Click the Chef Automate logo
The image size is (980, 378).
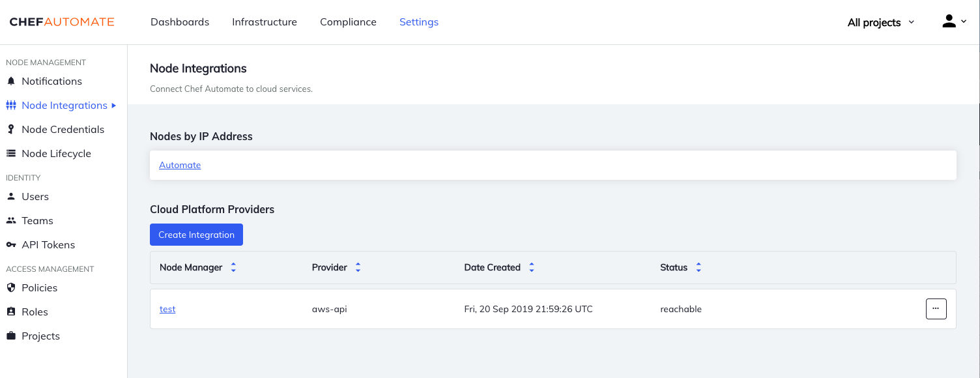coord(63,22)
